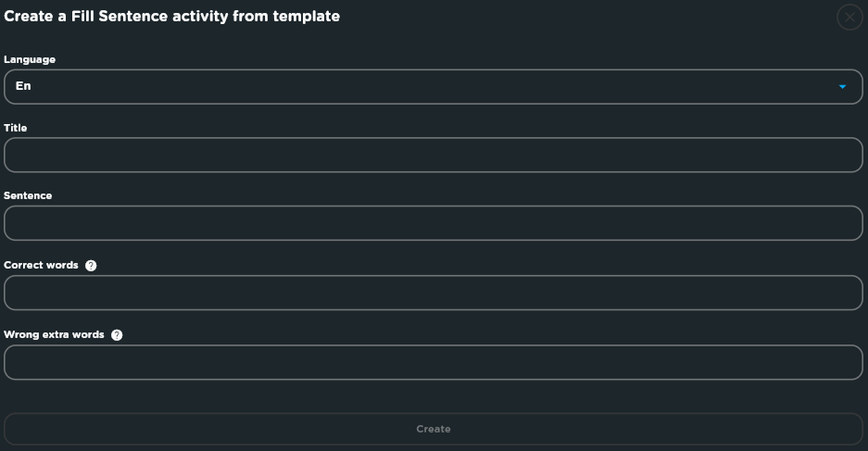Show help tooltip for Correct words
The width and height of the screenshot is (868, 451).
pyautogui.click(x=91, y=266)
